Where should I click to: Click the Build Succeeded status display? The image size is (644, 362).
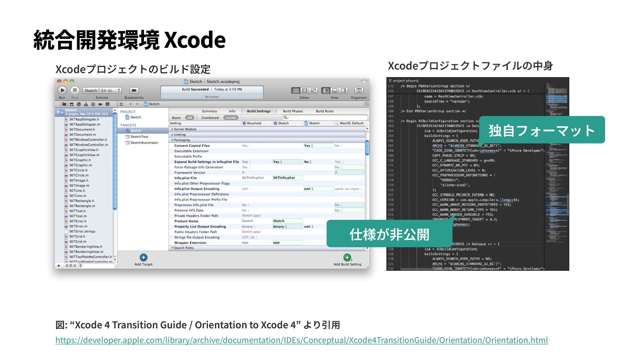point(212,93)
